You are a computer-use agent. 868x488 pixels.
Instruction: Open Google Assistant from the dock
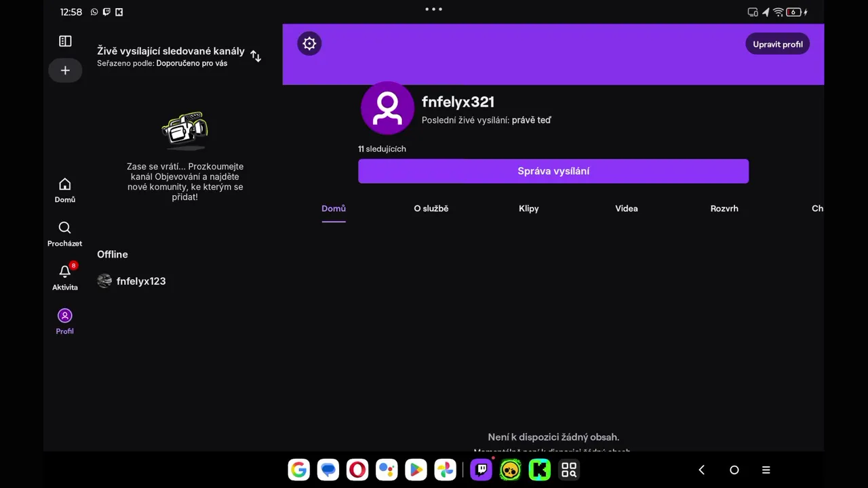387,470
